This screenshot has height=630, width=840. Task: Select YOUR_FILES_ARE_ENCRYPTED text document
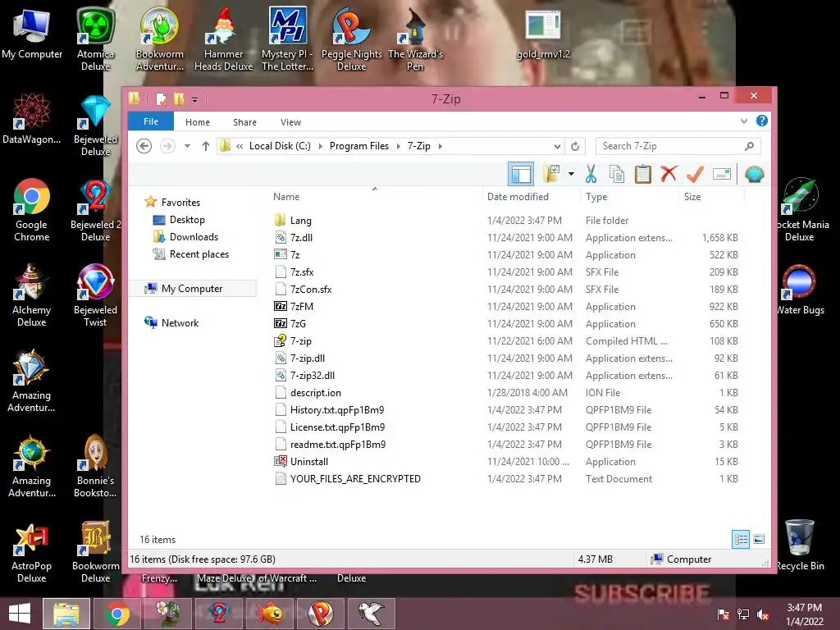(x=355, y=479)
